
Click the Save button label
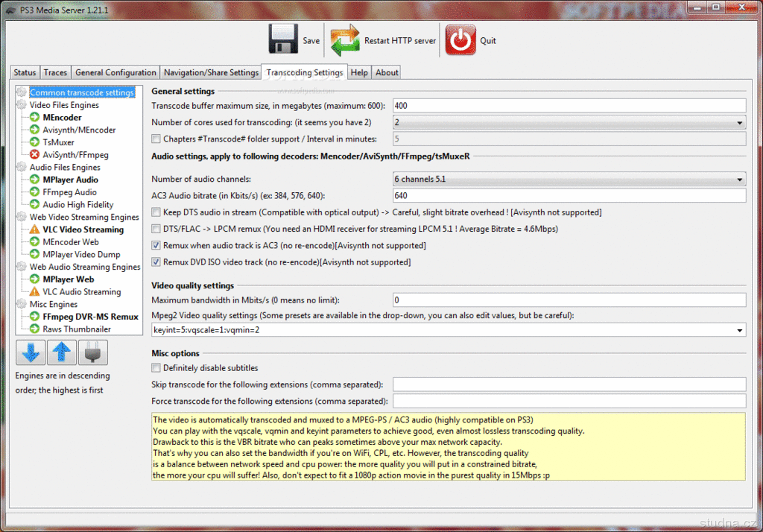(x=311, y=41)
